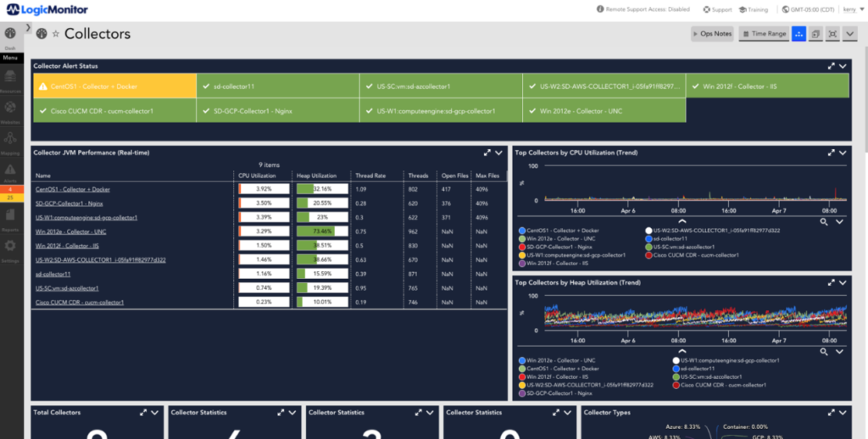Click the blue dashboard layout icon button

click(798, 34)
